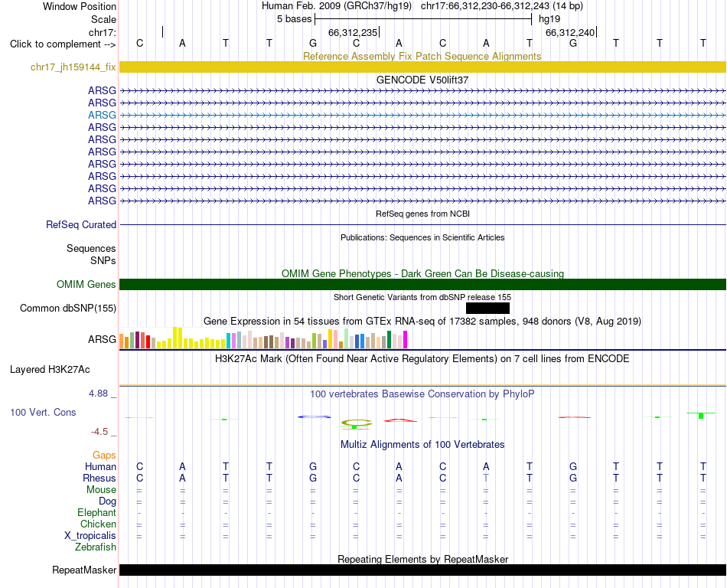Screen dimensions: 727x588
Task: Open the "GENCODE V50lift37" track title
Action: [x=422, y=80]
